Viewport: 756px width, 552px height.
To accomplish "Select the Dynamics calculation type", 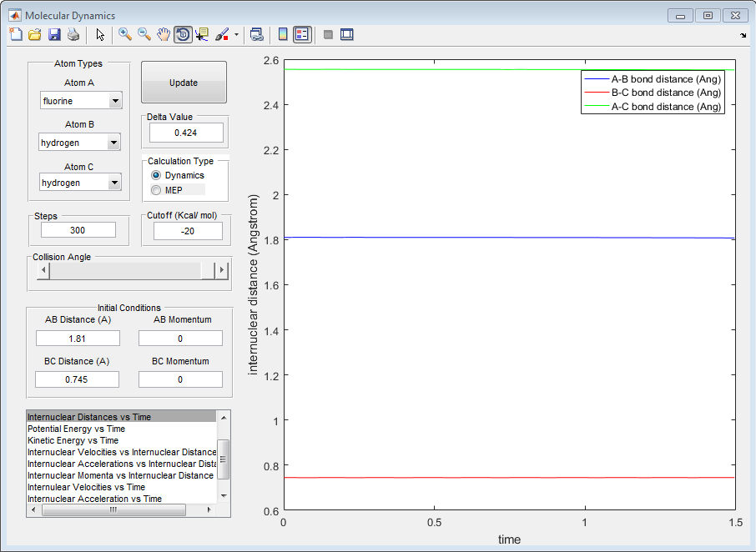I will tap(156, 176).
